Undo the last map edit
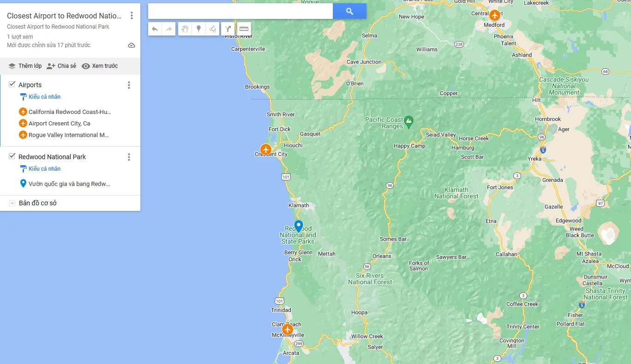This screenshot has height=364, width=631. click(155, 29)
